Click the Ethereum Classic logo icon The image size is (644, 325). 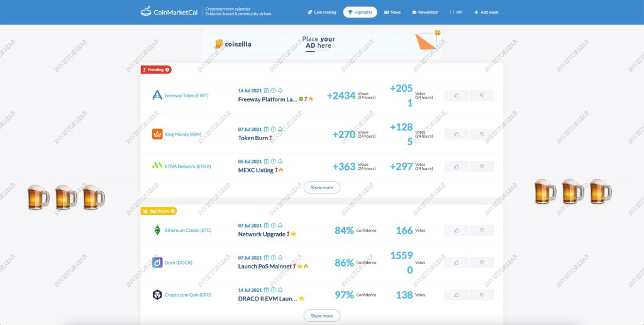point(157,230)
